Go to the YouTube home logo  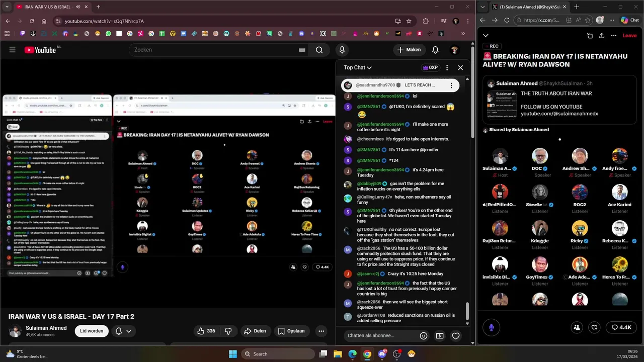coord(40,50)
